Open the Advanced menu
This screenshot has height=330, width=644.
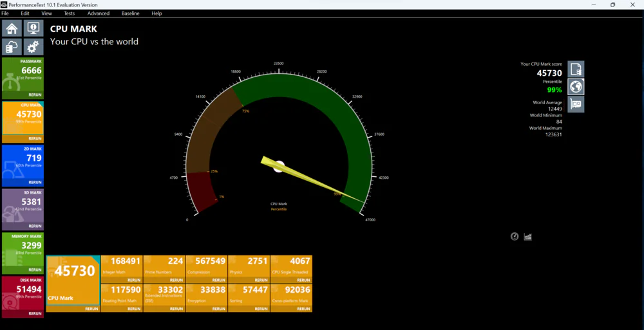pos(99,13)
